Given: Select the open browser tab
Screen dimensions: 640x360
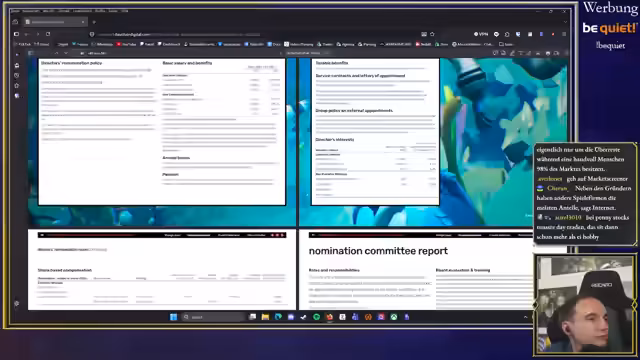Looking at the screenshot, I should click(55, 22).
